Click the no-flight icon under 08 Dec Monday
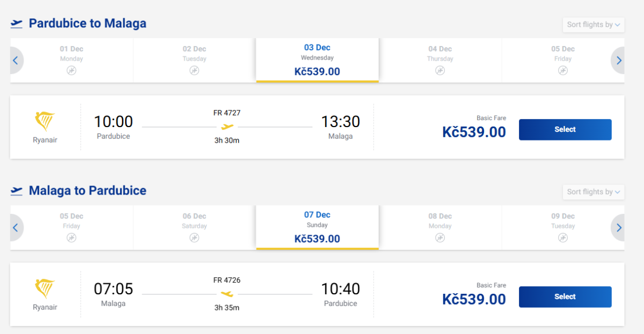 440,238
